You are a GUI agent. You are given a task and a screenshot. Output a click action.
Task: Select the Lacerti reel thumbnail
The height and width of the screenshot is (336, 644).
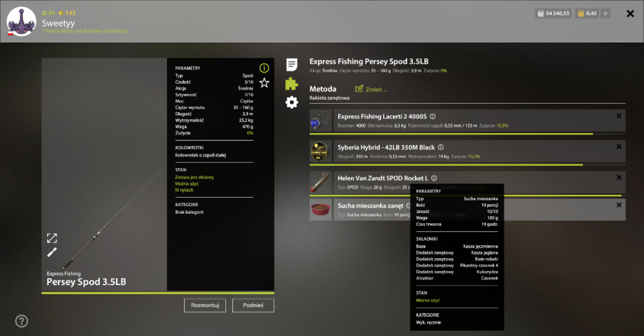tap(320, 121)
